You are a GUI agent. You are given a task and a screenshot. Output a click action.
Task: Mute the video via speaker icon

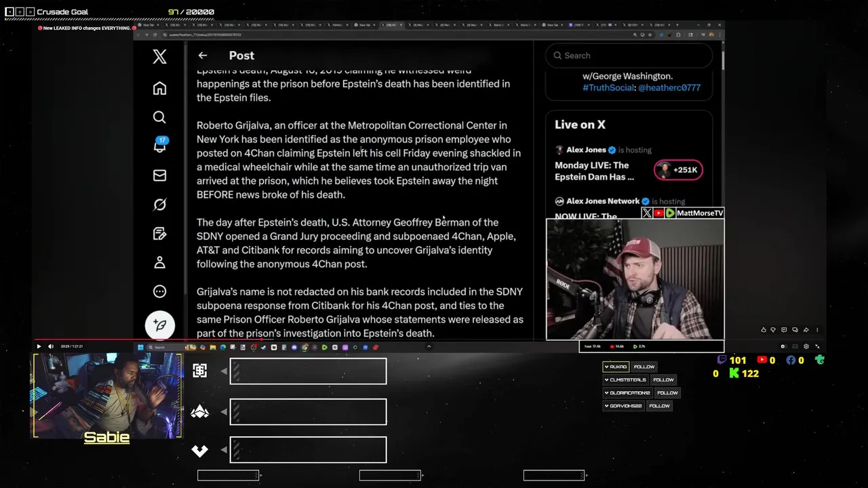[50, 346]
